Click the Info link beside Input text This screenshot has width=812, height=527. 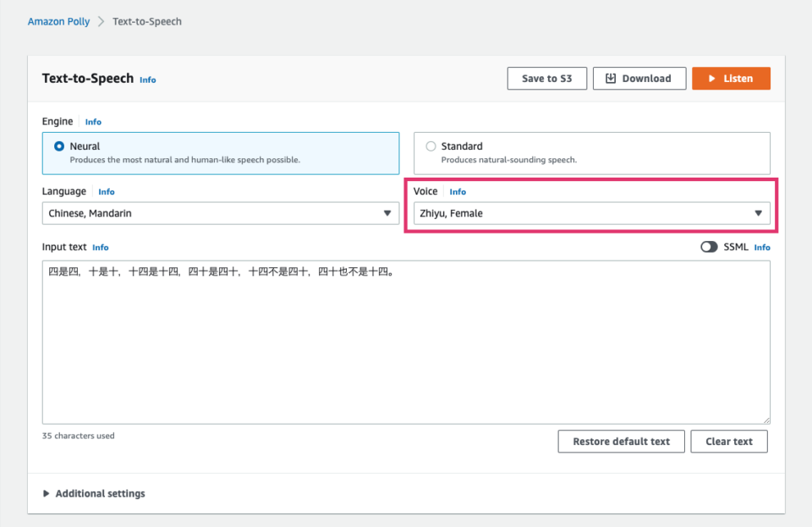[101, 247]
